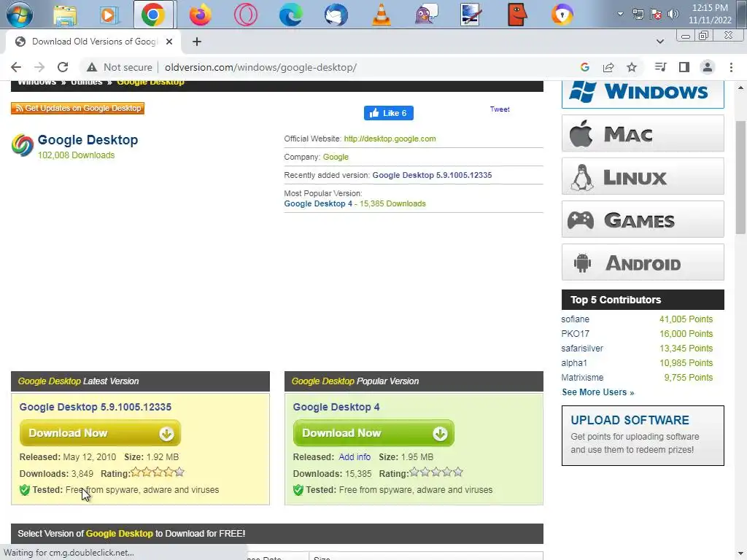
Task: Open Chrome three-dot menu
Action: pos(731,67)
